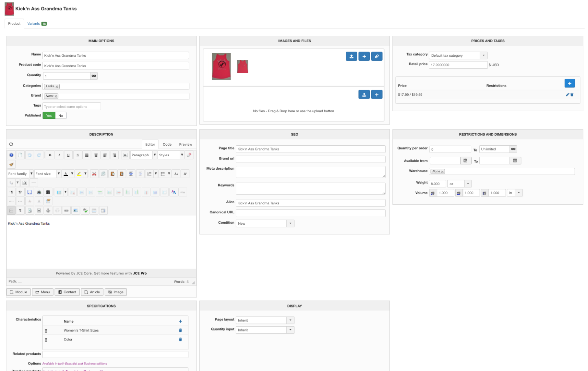Open the Font size dropdown
Viewport: 588px width, 371px height.
(x=48, y=174)
